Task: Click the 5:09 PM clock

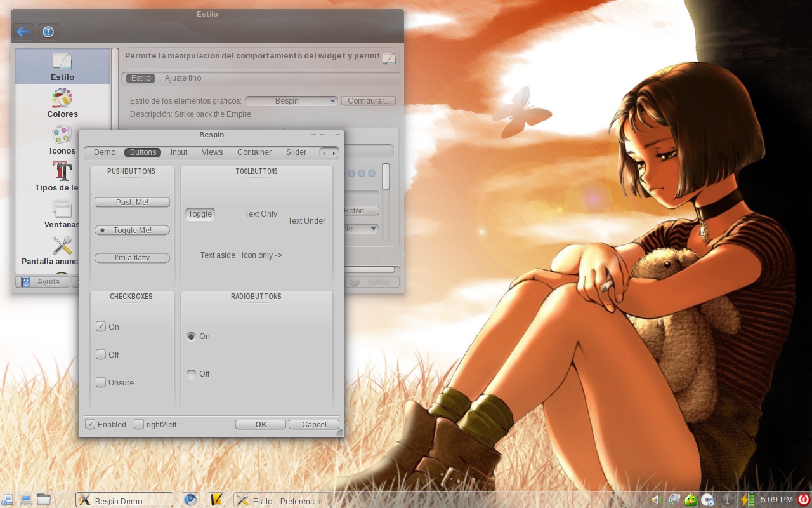Action: [x=776, y=500]
